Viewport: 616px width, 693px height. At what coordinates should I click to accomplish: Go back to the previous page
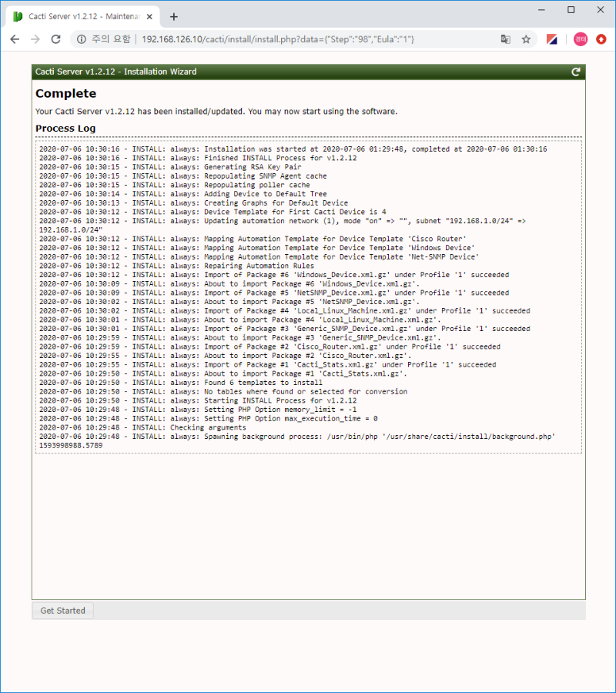[15, 39]
